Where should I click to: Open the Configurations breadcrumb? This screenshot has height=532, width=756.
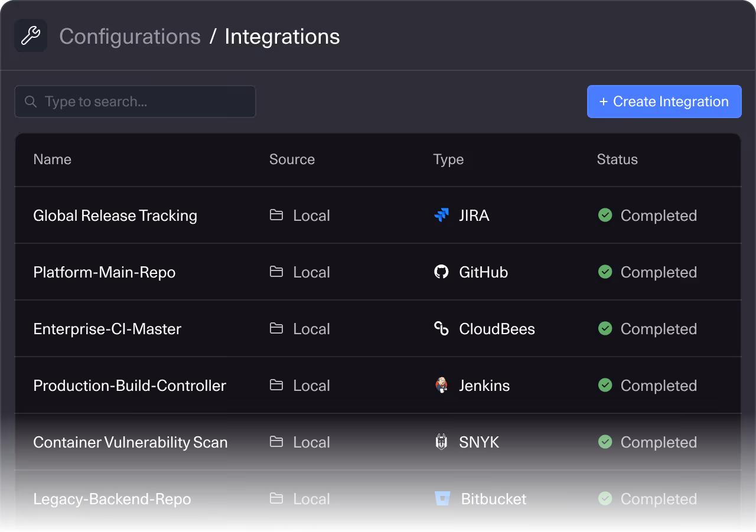129,37
